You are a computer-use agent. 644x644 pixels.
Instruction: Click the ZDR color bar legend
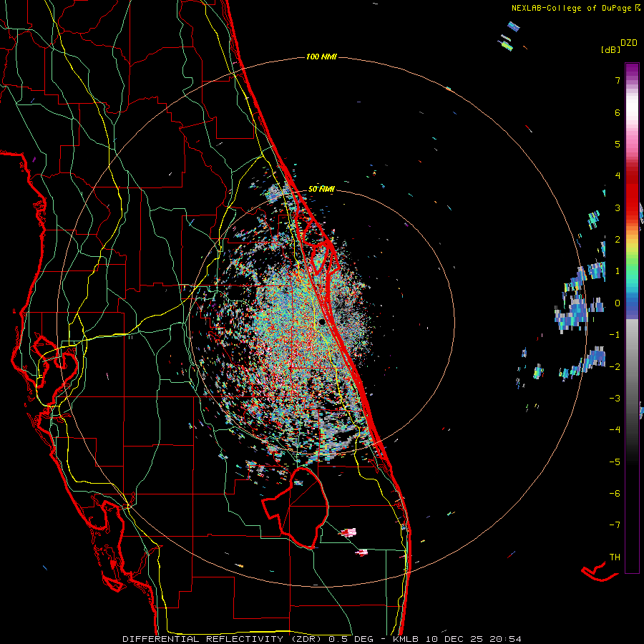click(x=632, y=318)
